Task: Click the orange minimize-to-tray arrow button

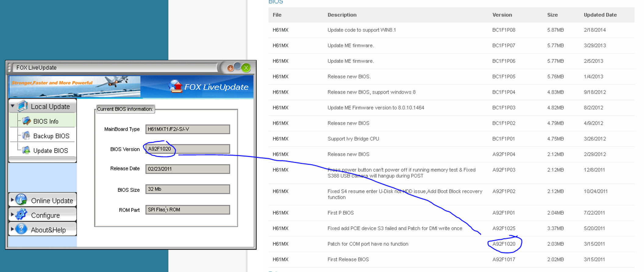Action: pyautogui.click(x=231, y=68)
